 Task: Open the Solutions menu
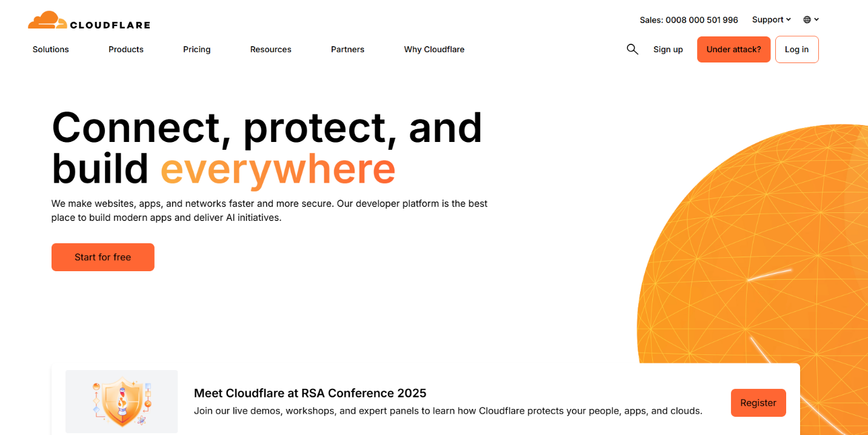pos(51,49)
